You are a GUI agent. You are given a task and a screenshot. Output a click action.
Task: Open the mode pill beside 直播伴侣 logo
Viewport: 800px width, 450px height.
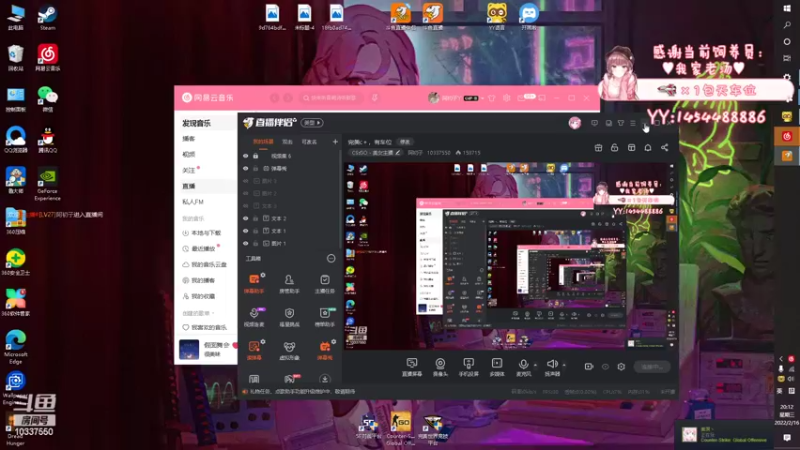(312, 122)
